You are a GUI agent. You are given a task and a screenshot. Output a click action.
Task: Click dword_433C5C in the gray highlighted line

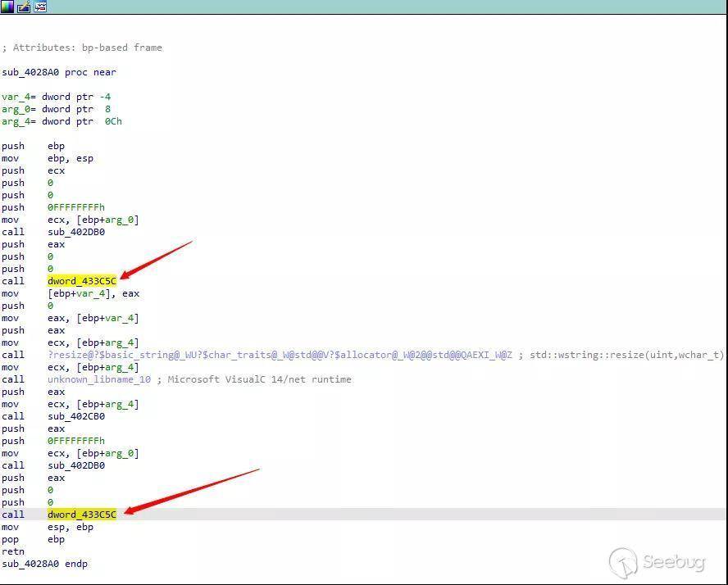point(82,515)
